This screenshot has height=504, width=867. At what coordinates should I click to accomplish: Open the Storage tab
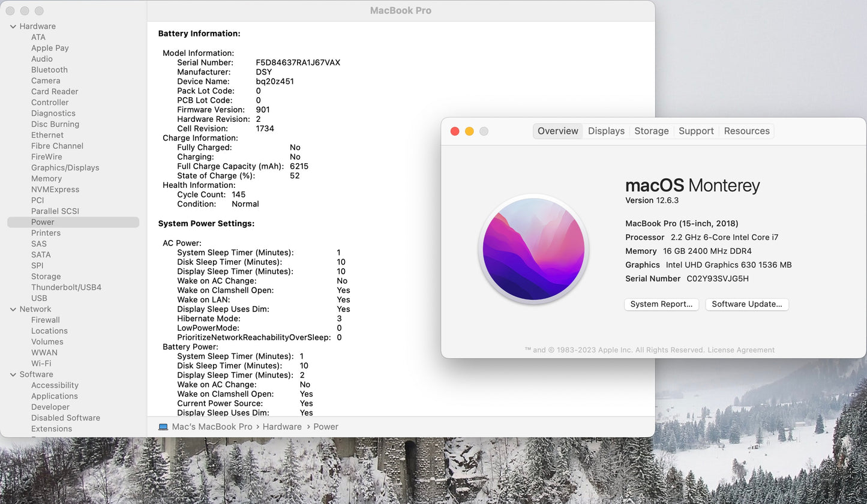click(651, 131)
